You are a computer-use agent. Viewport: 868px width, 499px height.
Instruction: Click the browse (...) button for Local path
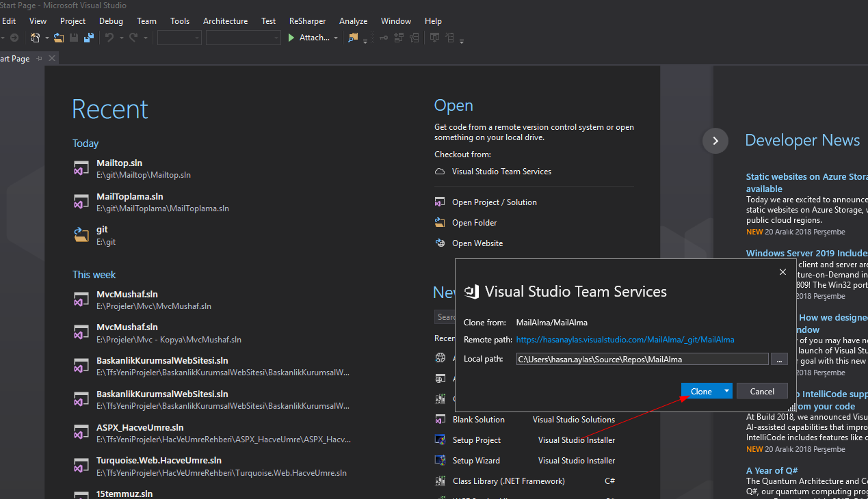point(779,359)
